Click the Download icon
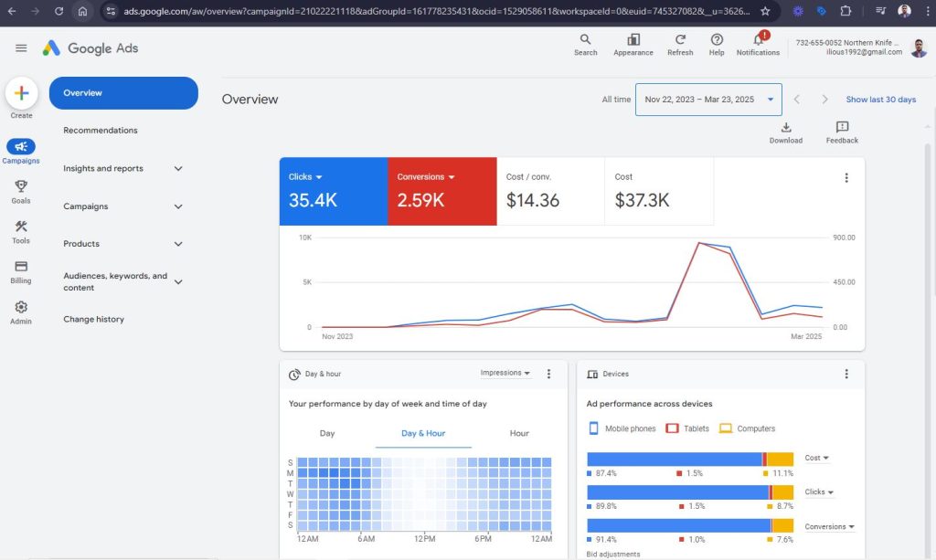The height and width of the screenshot is (560, 936). 785,132
